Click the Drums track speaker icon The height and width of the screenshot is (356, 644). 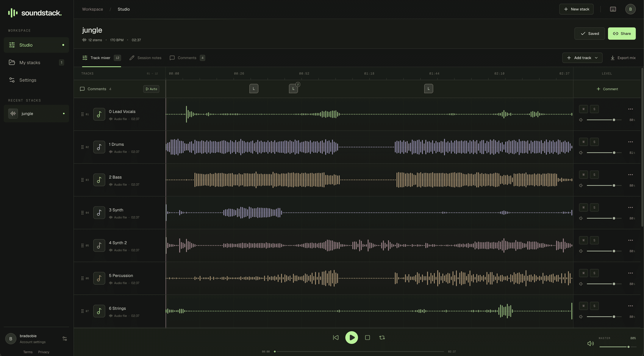[581, 153]
